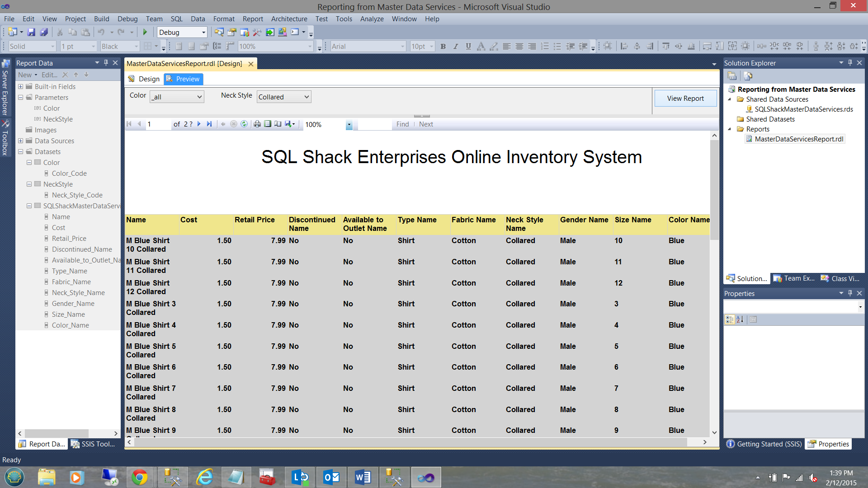Select MasterDataServicesReport.rdl in Solution Explorer

coord(798,139)
